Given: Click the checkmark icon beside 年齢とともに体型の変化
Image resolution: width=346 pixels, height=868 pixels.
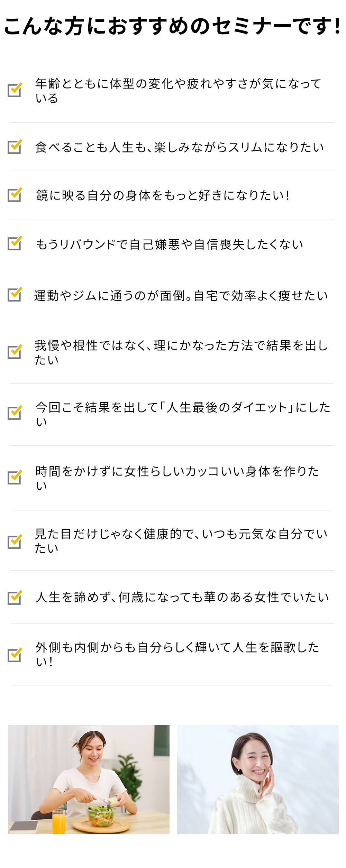Looking at the screenshot, I should tap(15, 90).
